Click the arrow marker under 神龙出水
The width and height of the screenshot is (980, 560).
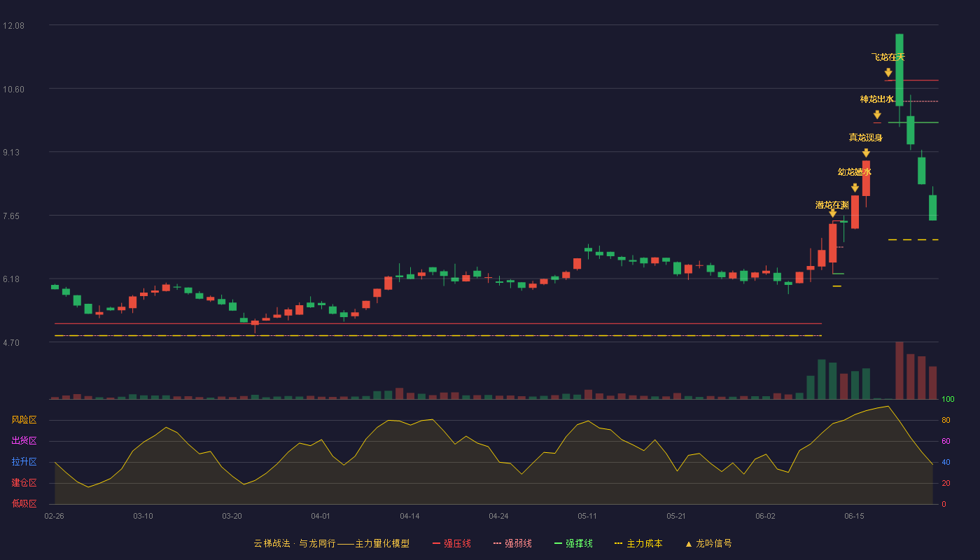point(877,115)
